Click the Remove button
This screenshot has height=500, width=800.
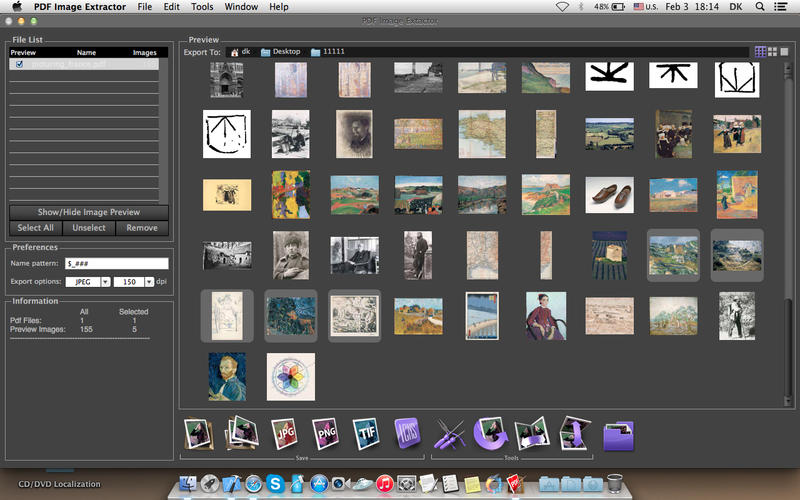coord(142,228)
